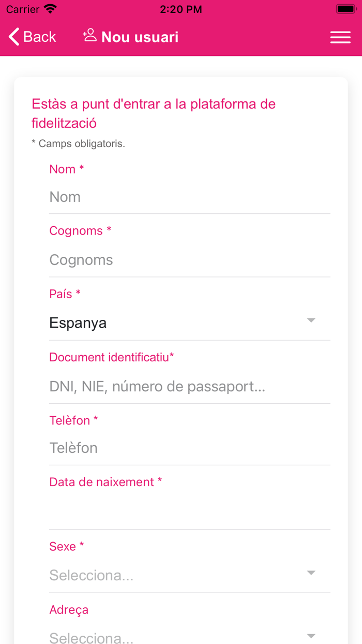Tap the battery icon in status bar
Viewport: 362px width, 644px height.
pyautogui.click(x=345, y=9)
